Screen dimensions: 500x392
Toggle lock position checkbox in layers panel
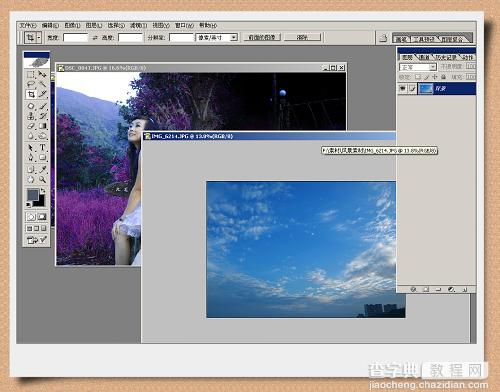click(x=435, y=77)
